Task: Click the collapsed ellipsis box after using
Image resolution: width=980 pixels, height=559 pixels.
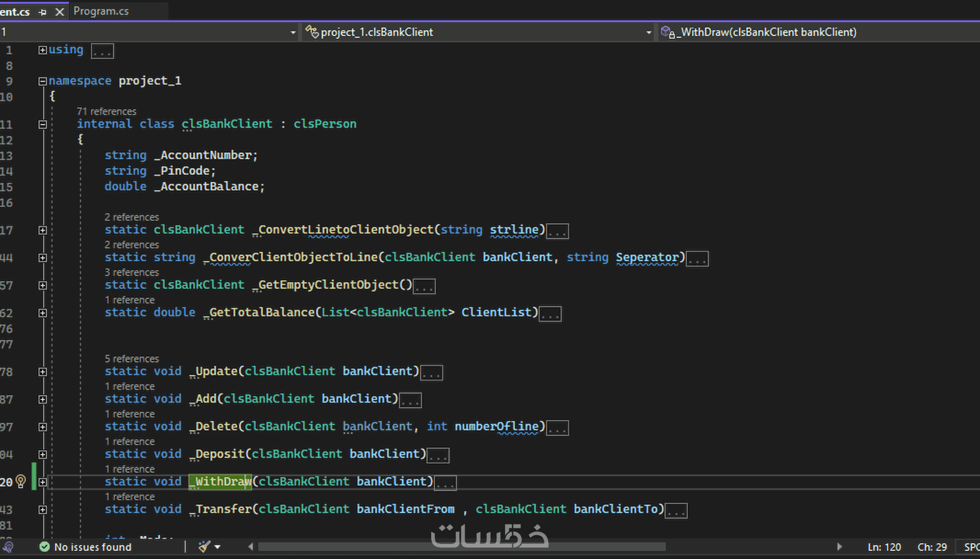Action: click(103, 51)
